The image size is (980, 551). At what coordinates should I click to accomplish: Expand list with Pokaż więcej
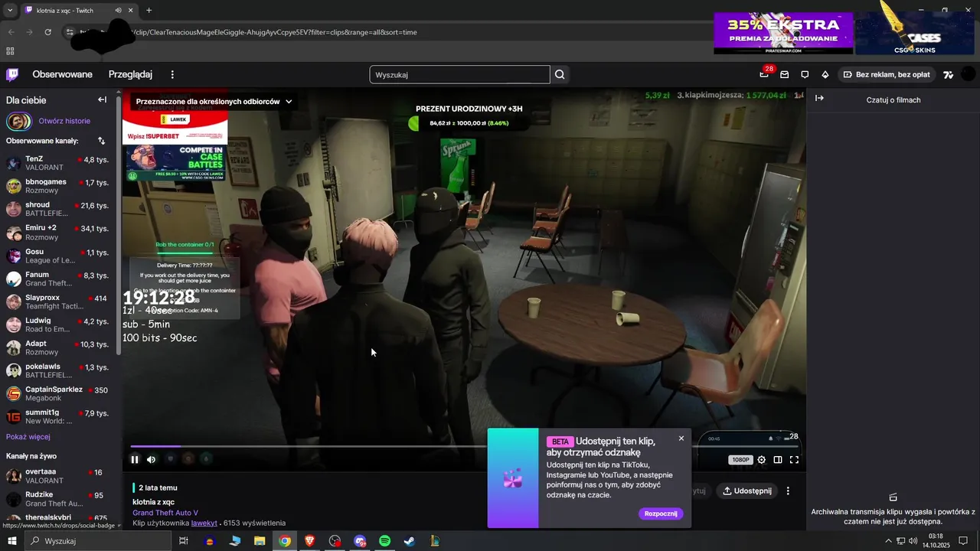[x=28, y=437]
